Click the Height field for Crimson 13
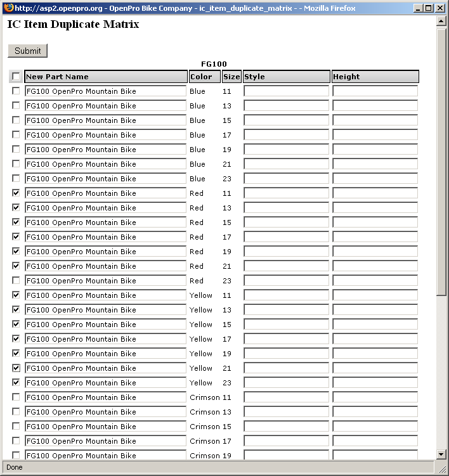The image size is (449, 476). pyautogui.click(x=375, y=412)
